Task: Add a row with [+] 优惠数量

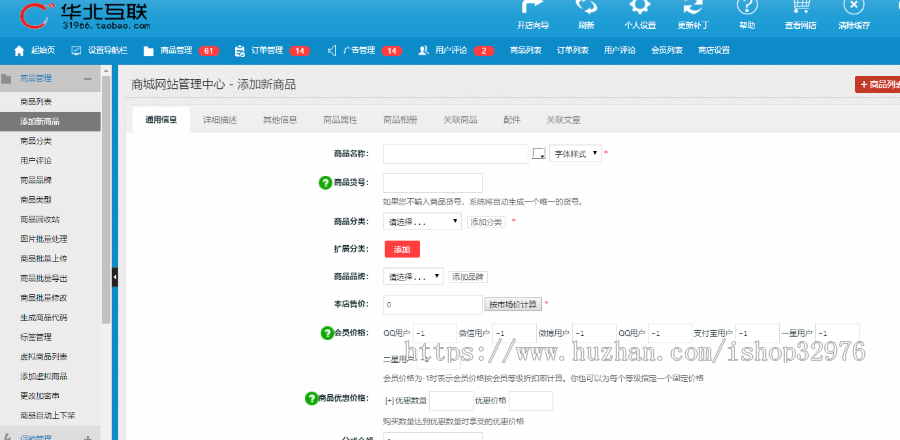Action: [389, 400]
